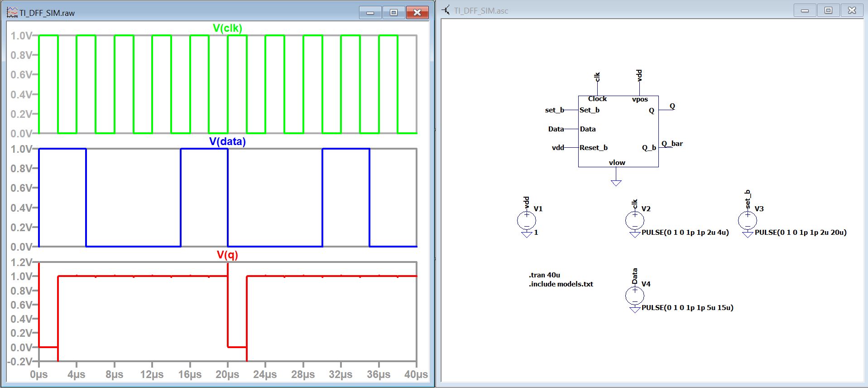The height and width of the screenshot is (388, 868).
Task: Maximize the TI_DFF_SIM.raw waveform window
Action: click(393, 13)
